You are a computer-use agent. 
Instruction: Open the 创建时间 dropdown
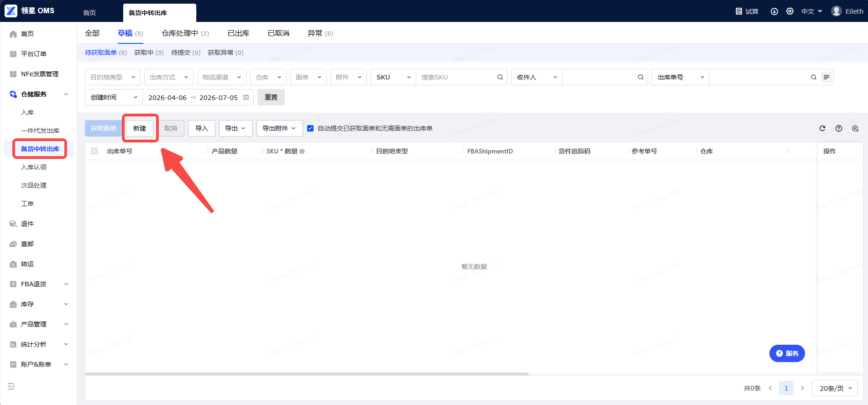[x=114, y=97]
